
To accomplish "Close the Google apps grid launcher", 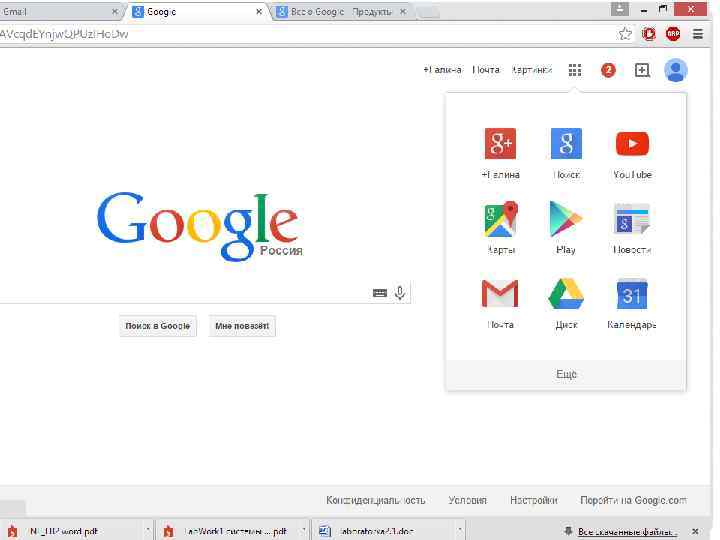I will coord(574,70).
